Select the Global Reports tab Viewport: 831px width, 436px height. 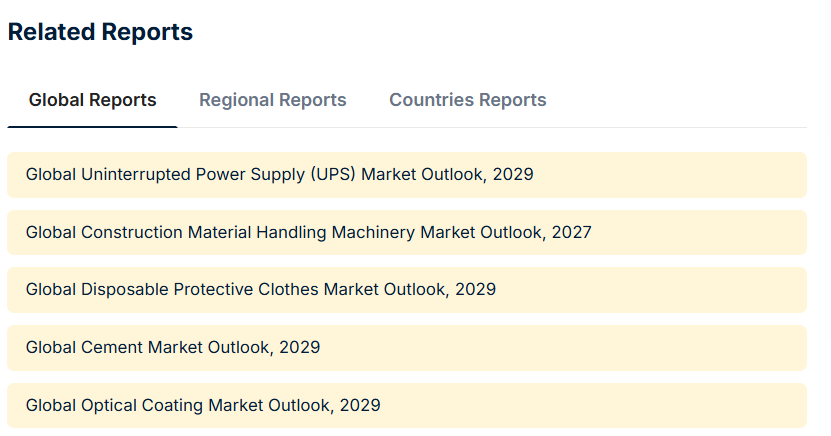click(x=92, y=100)
